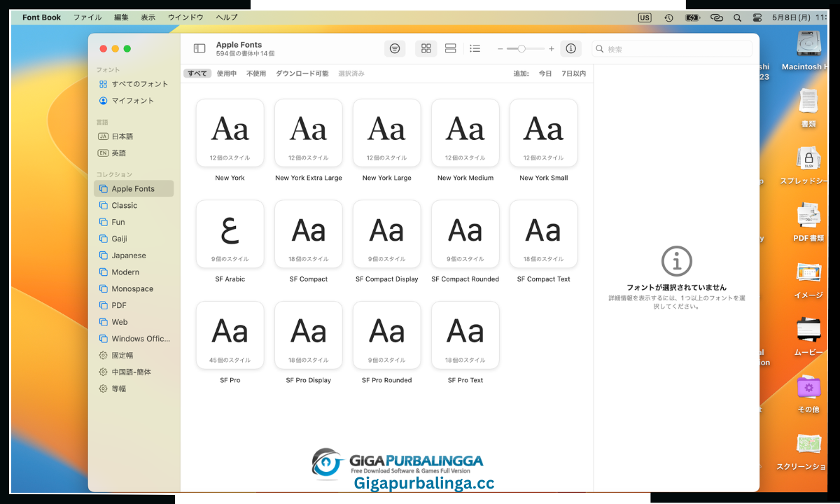Open the ウインドウ menu

click(x=185, y=17)
